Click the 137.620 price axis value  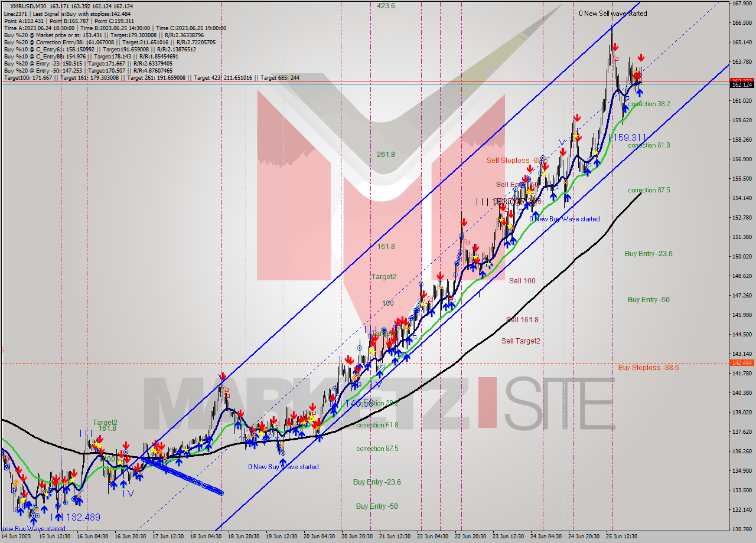coord(742,432)
